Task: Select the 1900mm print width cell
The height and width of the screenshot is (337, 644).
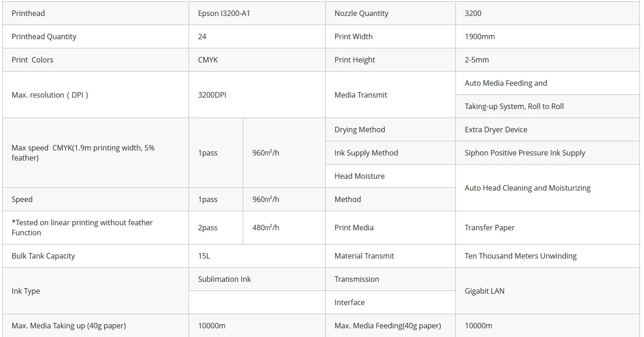Action: click(x=547, y=36)
